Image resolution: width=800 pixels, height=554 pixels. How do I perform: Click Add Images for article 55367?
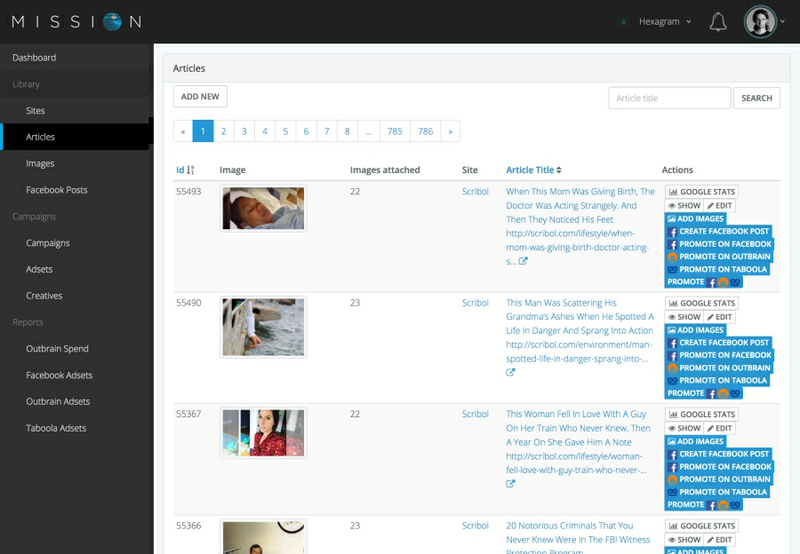point(696,442)
